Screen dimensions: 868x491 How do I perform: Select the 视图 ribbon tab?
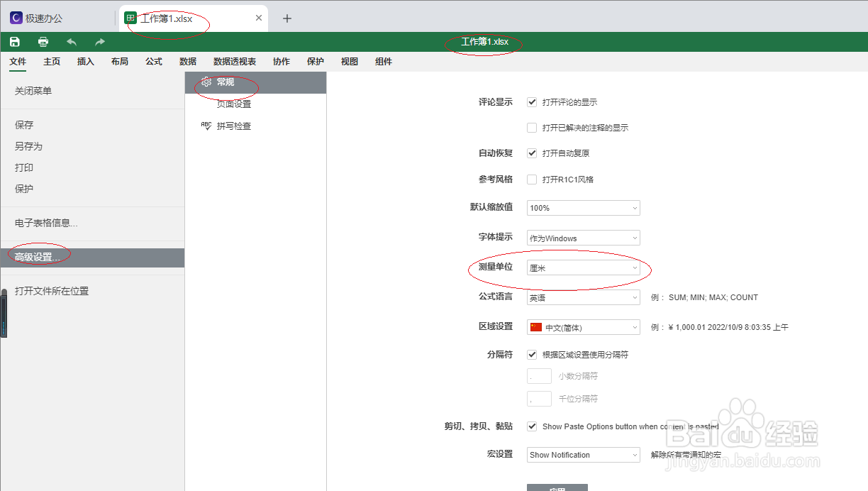(x=349, y=62)
